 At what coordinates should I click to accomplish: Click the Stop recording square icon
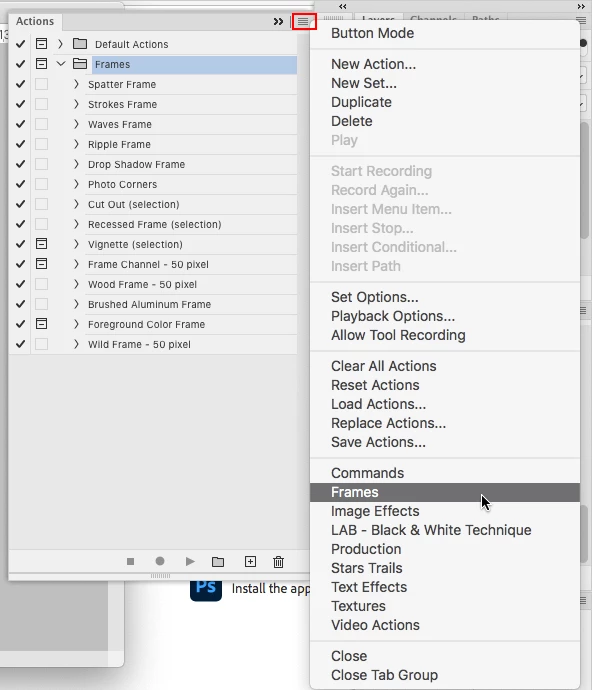(x=130, y=562)
